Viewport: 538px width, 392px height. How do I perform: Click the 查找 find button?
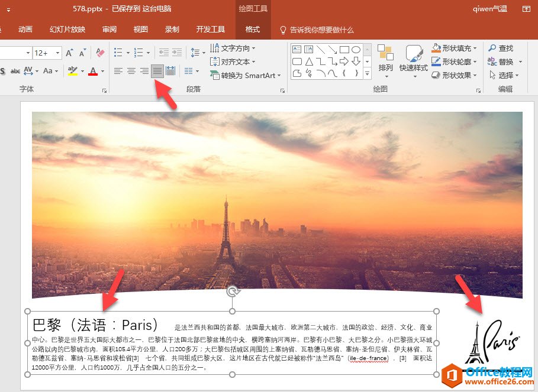click(x=501, y=48)
